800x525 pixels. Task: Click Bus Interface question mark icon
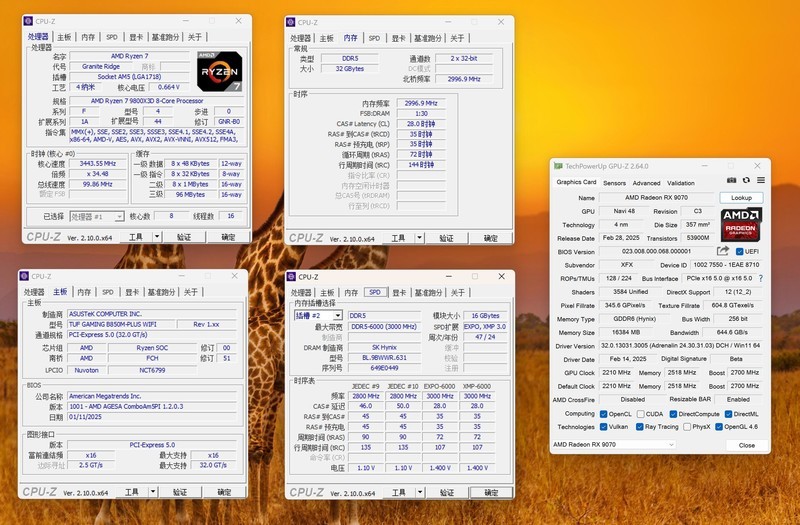click(x=761, y=279)
